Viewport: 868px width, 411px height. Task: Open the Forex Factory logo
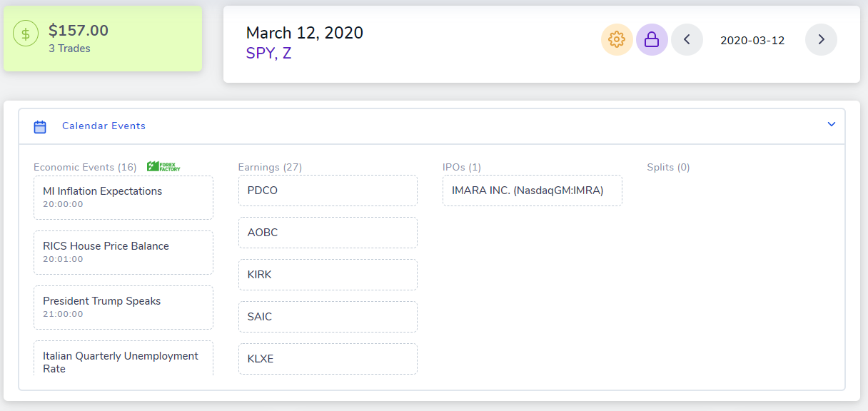pos(163,166)
